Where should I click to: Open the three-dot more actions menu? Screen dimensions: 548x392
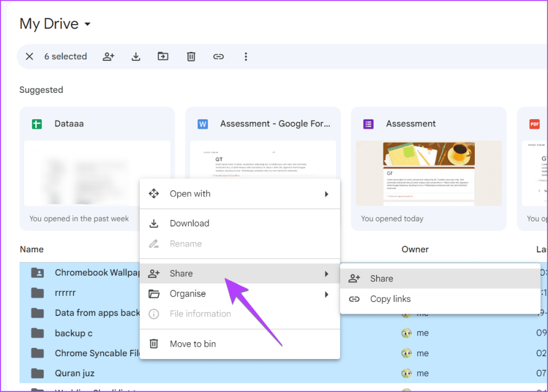(x=245, y=56)
